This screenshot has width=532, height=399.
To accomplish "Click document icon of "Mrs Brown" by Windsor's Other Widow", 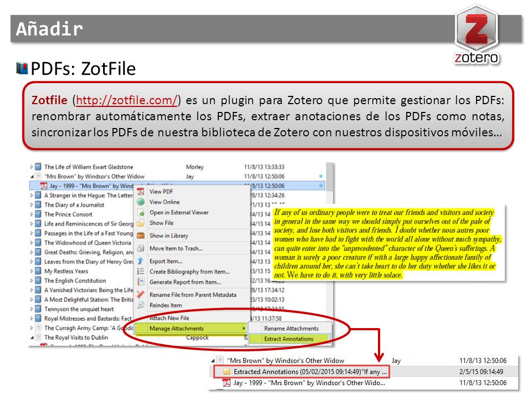I will [x=38, y=176].
